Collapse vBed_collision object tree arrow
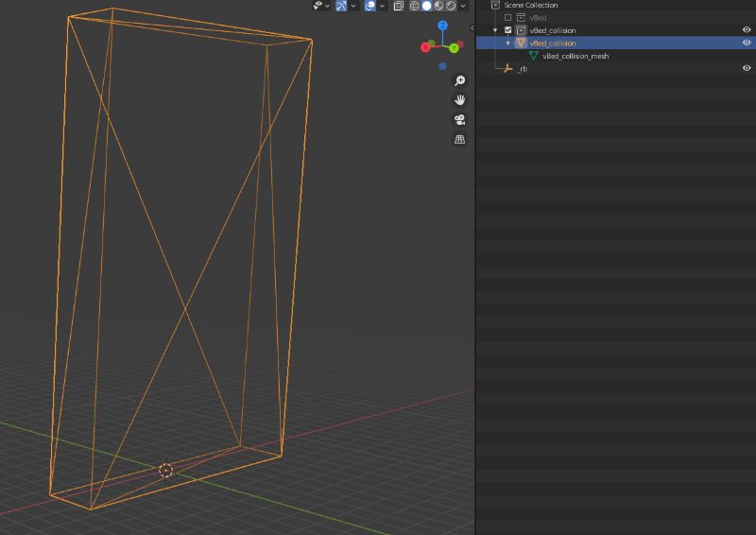The image size is (756, 535). [x=507, y=43]
